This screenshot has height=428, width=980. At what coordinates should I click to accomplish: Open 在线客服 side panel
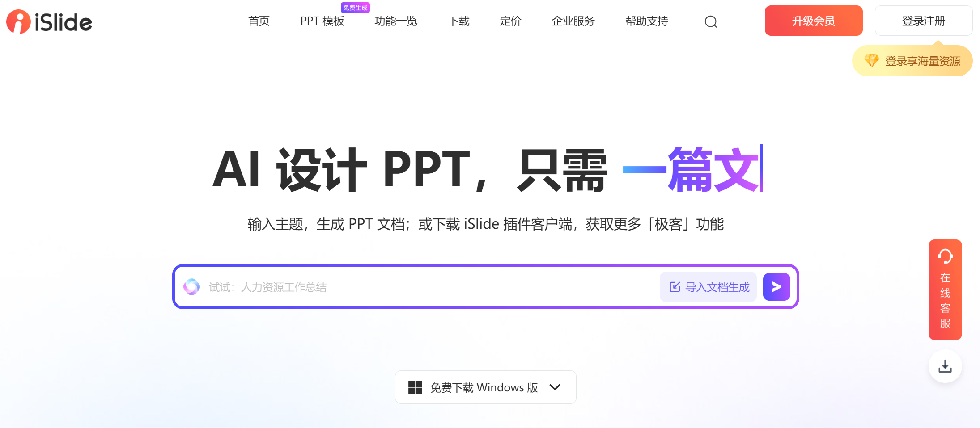coord(945,290)
